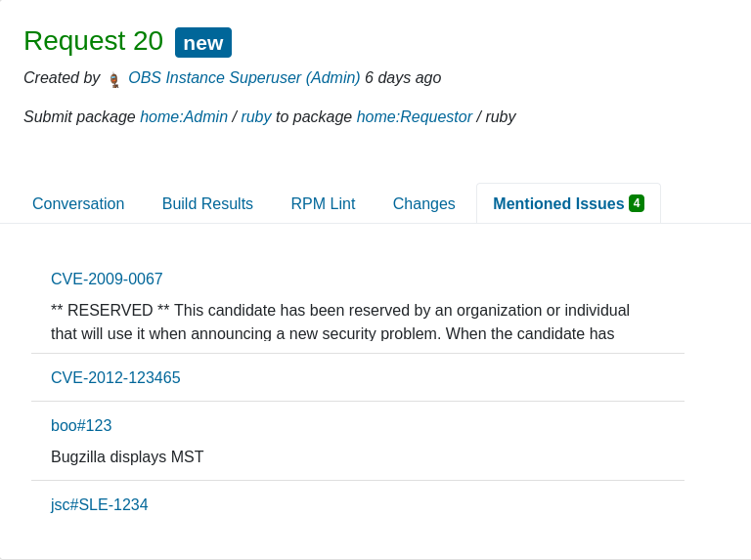The image size is (751, 560).
Task: Open the home:Admin project link
Action: [x=184, y=116]
